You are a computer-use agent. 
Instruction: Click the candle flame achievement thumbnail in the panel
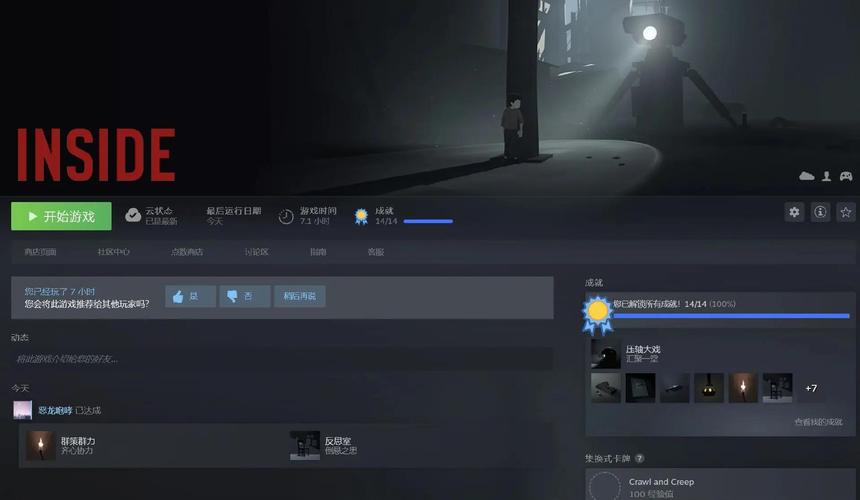[x=743, y=388]
